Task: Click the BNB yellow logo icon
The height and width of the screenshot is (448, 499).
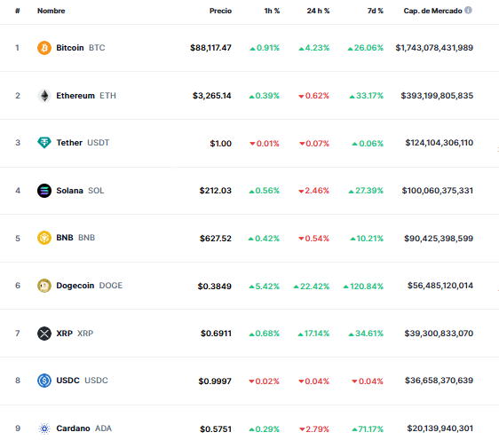Action: (44, 238)
